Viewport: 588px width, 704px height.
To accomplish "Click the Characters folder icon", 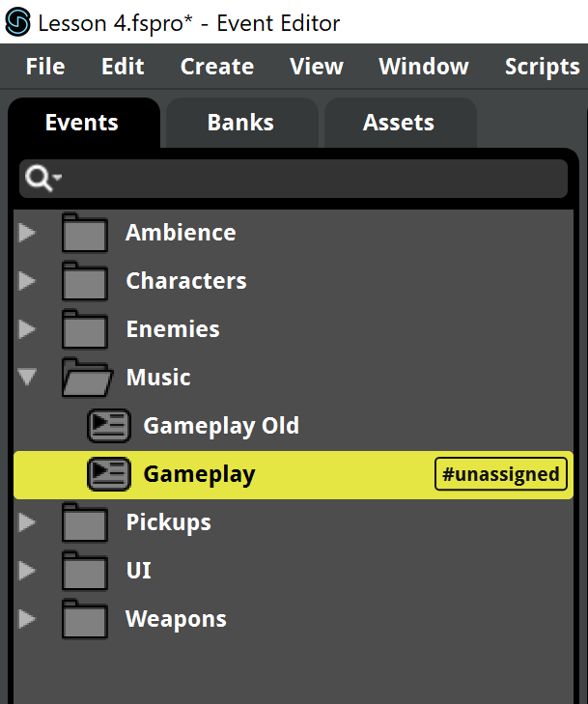I will [x=85, y=281].
